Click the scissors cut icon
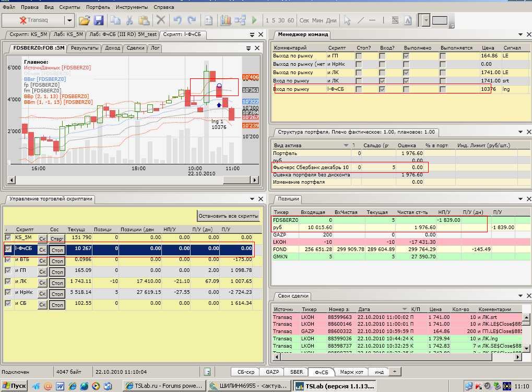Viewport: 532px width, 392px height. [129, 20]
